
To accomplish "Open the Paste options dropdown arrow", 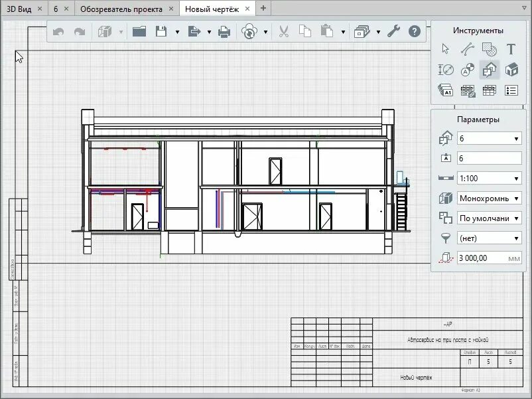I will pos(343,33).
